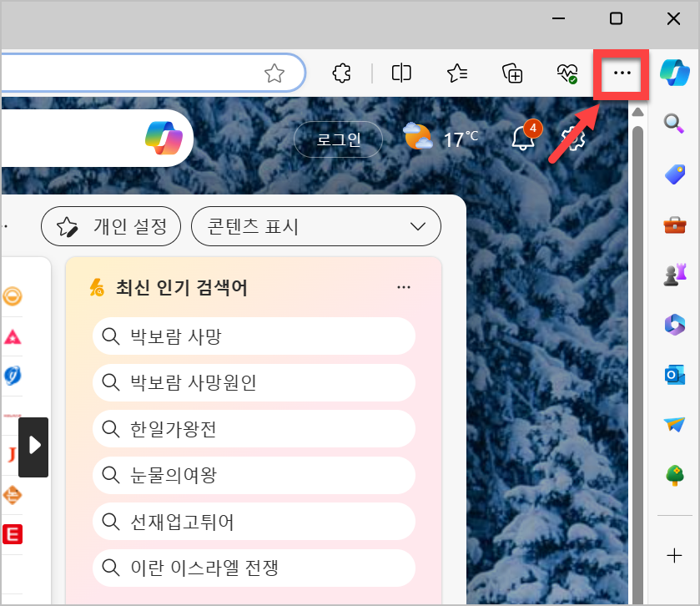Search for 한일가왕전
The width and height of the screenshot is (700, 606).
[x=254, y=429]
